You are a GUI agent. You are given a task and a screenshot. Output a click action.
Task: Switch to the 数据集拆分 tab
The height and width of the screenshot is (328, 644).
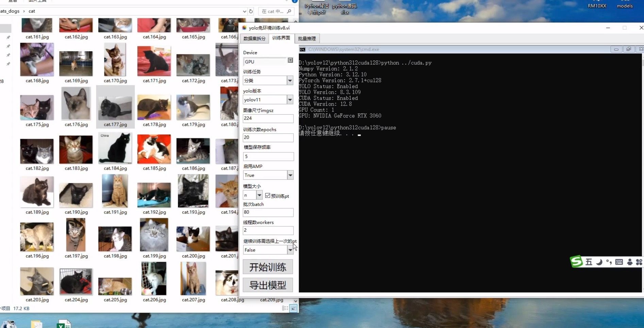pos(254,38)
